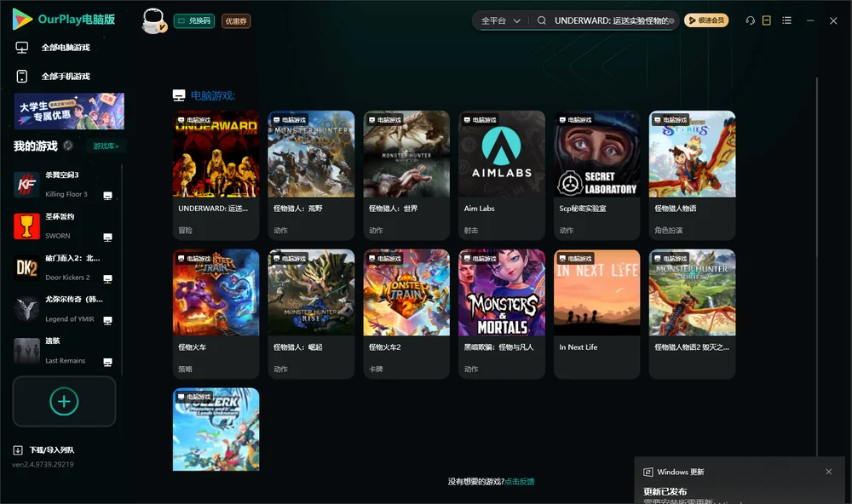Expand the 全平台 platform dropdown
The image size is (852, 504).
[500, 20]
